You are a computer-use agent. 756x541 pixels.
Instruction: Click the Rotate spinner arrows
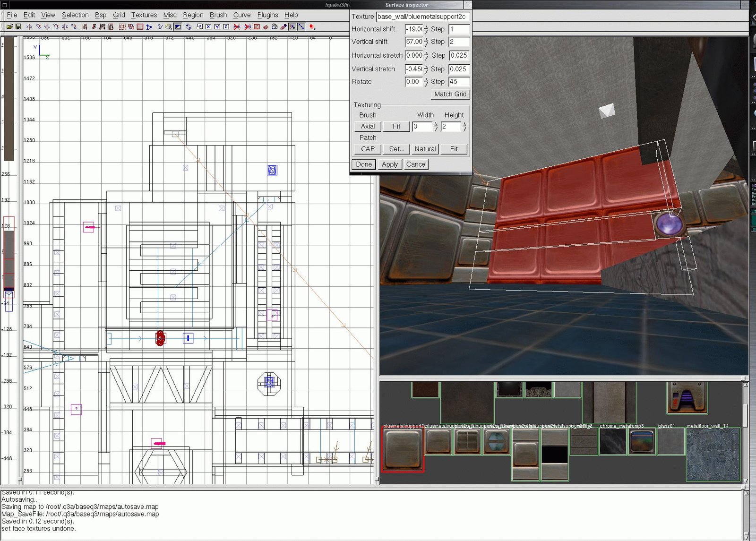click(426, 82)
